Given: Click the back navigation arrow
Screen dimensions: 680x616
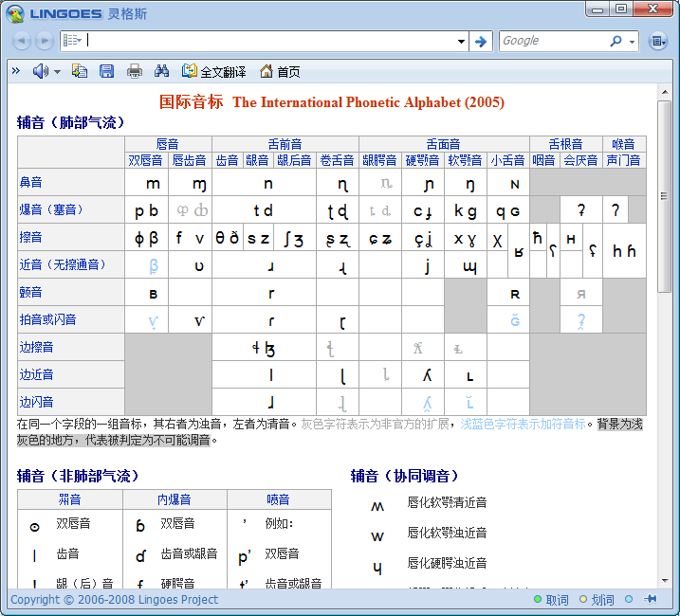Looking at the screenshot, I should tap(21, 41).
